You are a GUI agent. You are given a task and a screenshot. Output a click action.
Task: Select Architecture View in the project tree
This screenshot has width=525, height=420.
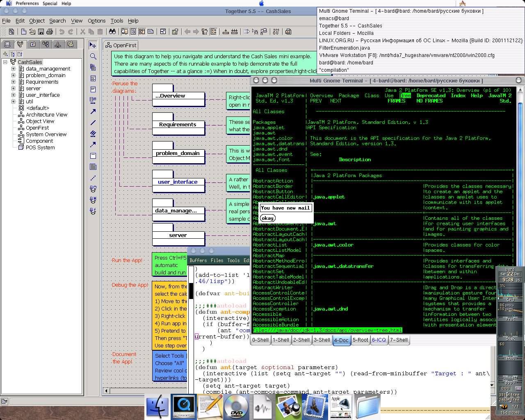coord(46,114)
